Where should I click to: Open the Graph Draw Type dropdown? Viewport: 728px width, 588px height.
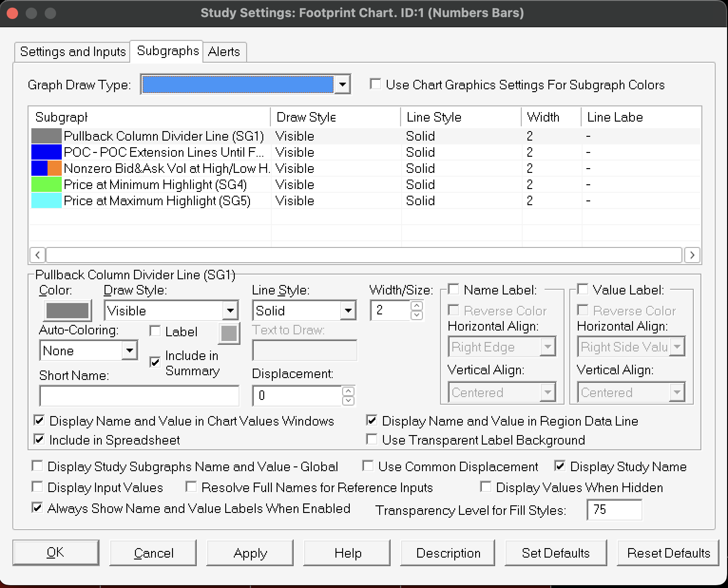click(x=342, y=85)
